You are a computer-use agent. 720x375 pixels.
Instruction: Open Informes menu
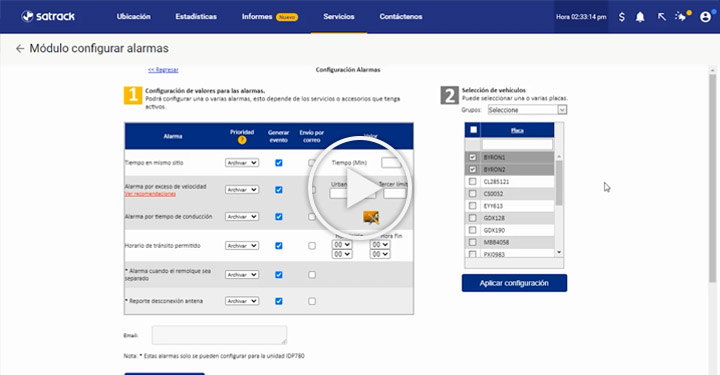(x=257, y=17)
